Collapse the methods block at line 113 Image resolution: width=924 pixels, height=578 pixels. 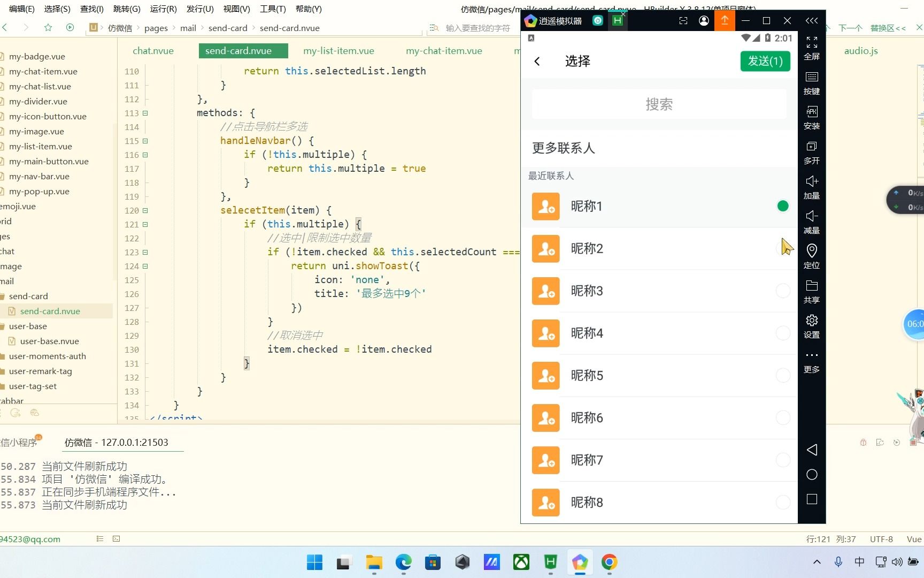(145, 113)
